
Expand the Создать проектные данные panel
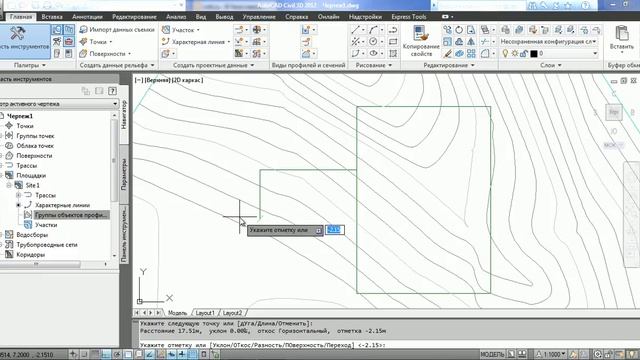213,65
